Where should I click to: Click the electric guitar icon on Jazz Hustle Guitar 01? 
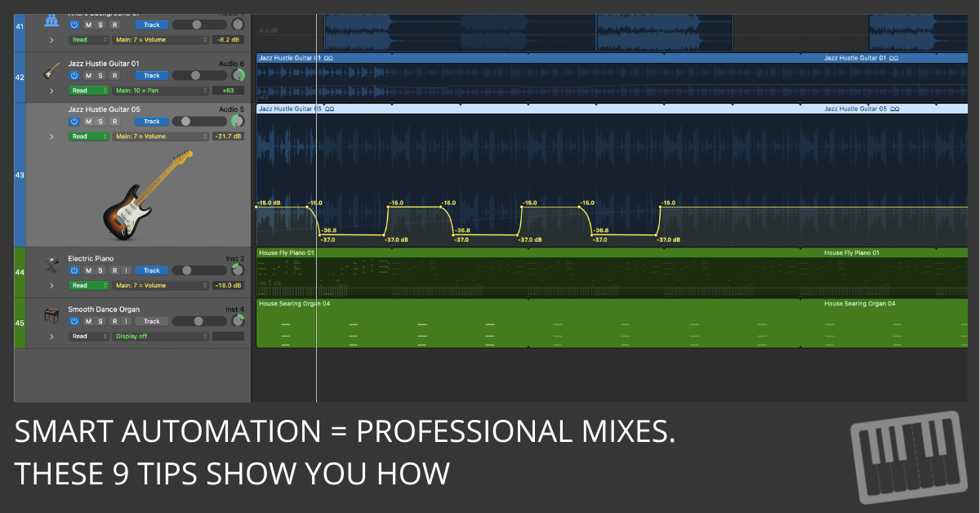51,71
